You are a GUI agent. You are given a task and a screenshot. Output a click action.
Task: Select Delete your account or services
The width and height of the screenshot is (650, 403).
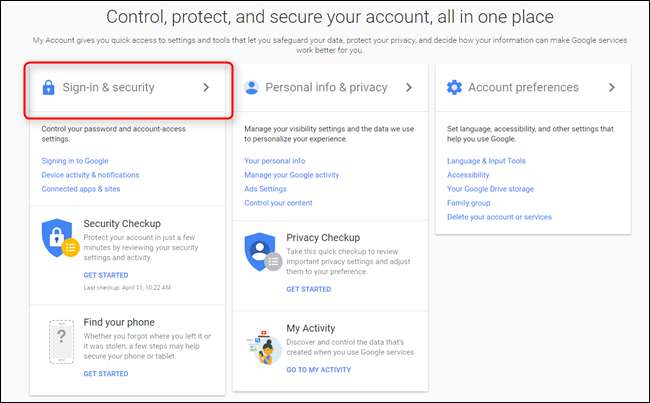tap(499, 217)
